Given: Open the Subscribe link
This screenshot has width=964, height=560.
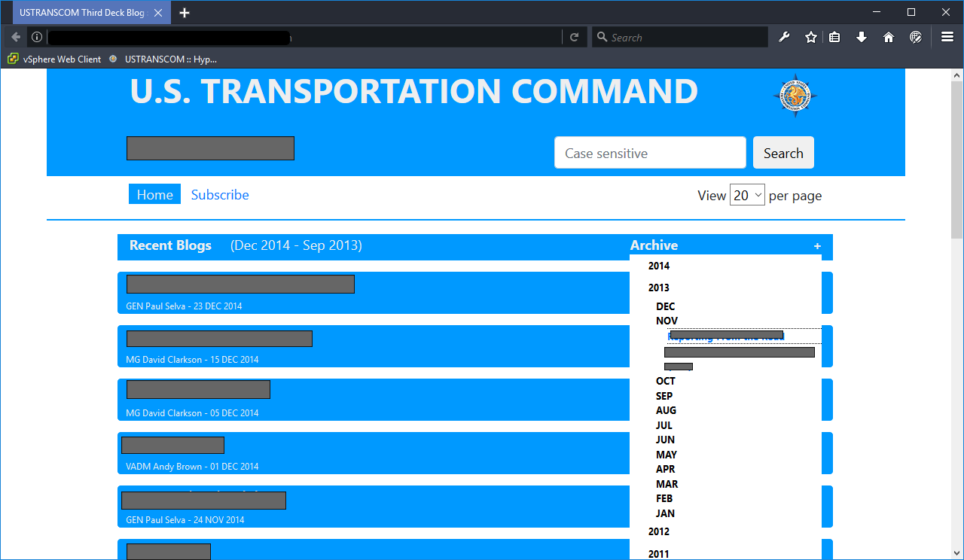Looking at the screenshot, I should 220,194.
